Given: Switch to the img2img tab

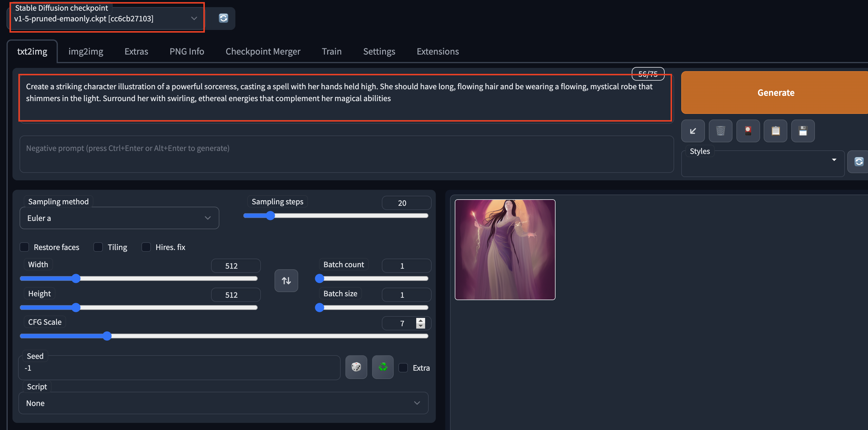Looking at the screenshot, I should point(86,51).
